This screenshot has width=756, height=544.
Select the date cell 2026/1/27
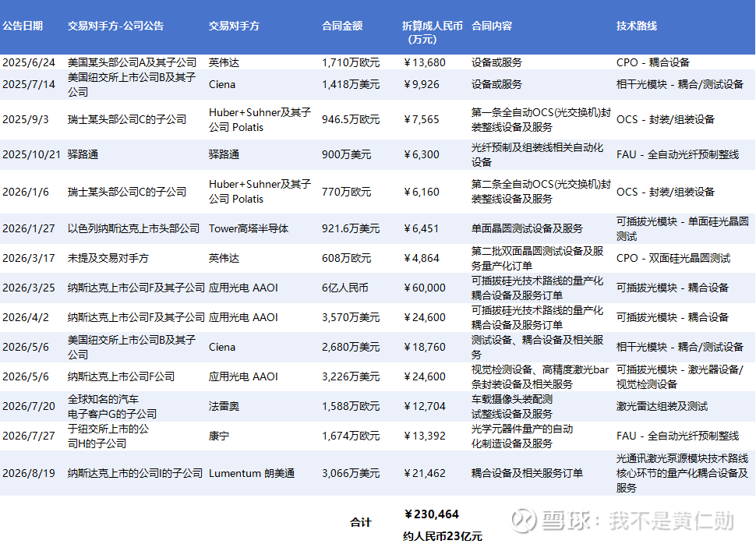point(29,228)
